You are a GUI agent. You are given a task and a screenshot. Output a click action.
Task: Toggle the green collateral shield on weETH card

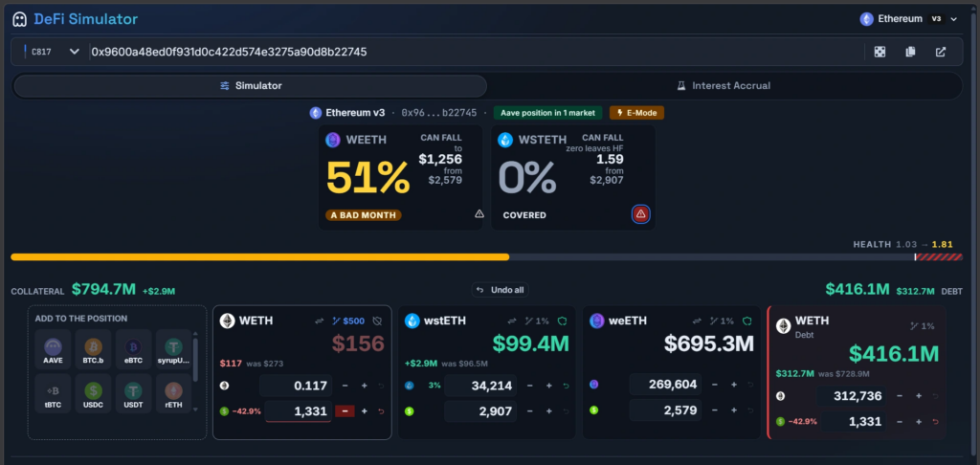pyautogui.click(x=746, y=321)
